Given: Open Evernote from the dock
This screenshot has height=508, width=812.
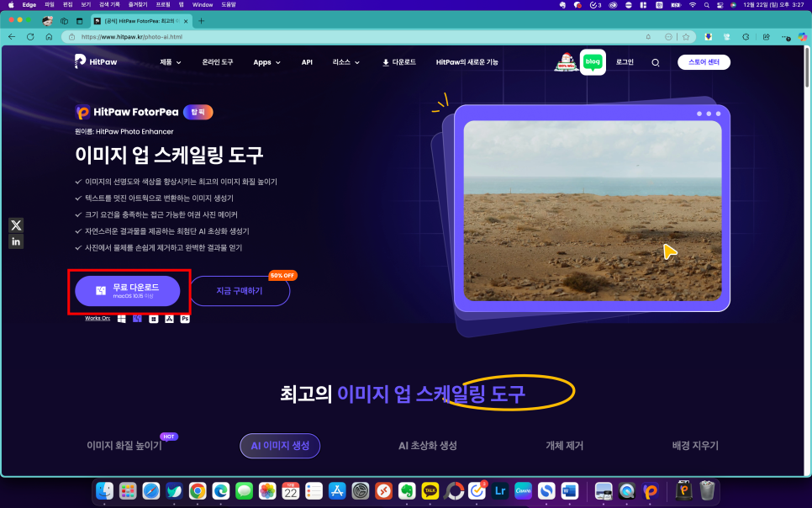Looking at the screenshot, I should tap(407, 490).
